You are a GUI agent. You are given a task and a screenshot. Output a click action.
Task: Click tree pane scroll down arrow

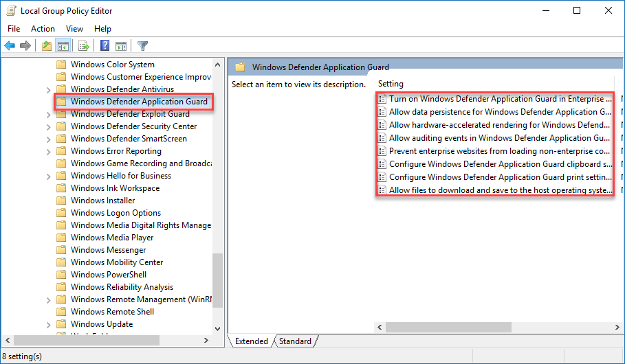(218, 328)
